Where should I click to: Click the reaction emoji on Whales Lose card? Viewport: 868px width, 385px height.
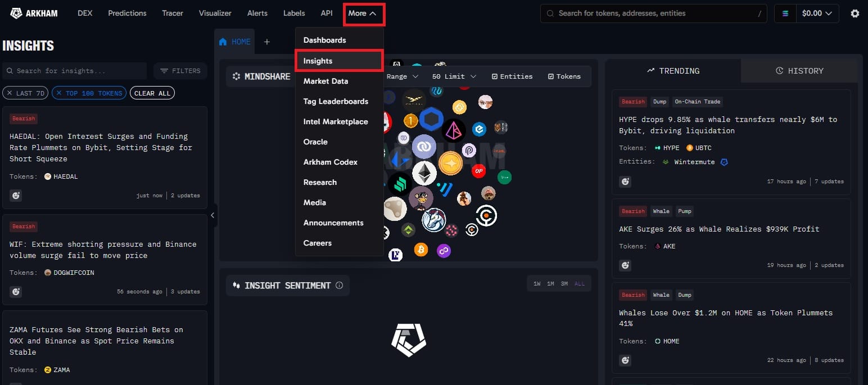click(x=625, y=360)
